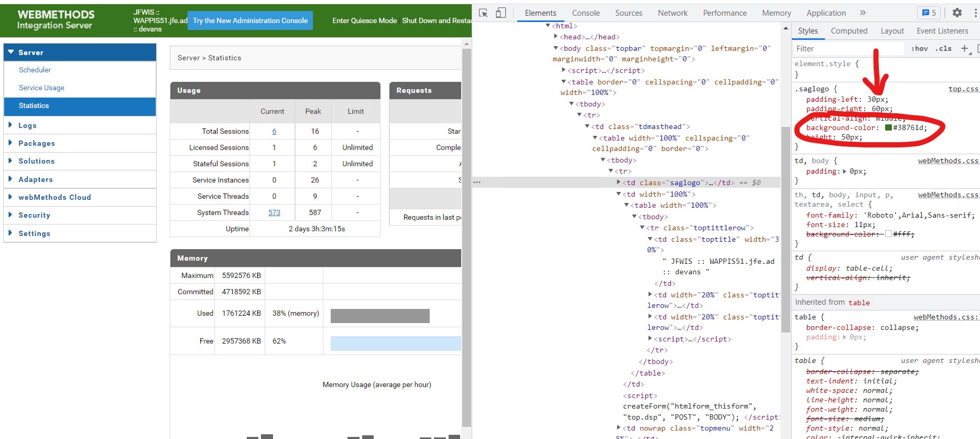The image size is (980, 439).
Task: Show more DevTools tabs chevron
Action: point(863,13)
